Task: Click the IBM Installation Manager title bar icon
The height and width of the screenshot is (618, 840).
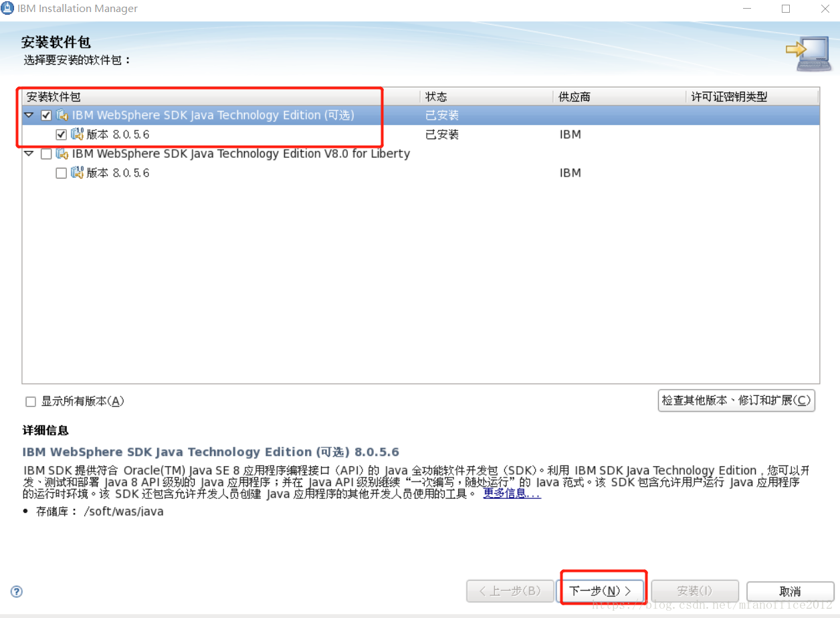Action: pyautogui.click(x=9, y=9)
